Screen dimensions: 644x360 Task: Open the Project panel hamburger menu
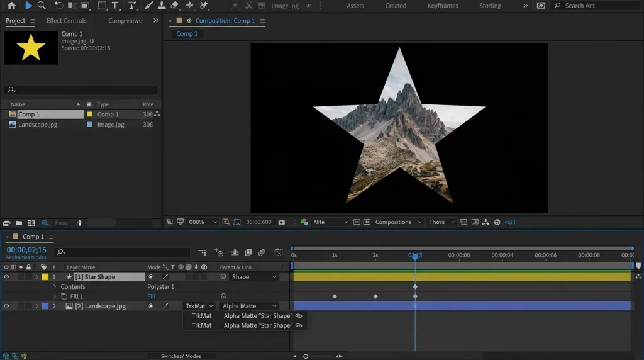(x=33, y=21)
